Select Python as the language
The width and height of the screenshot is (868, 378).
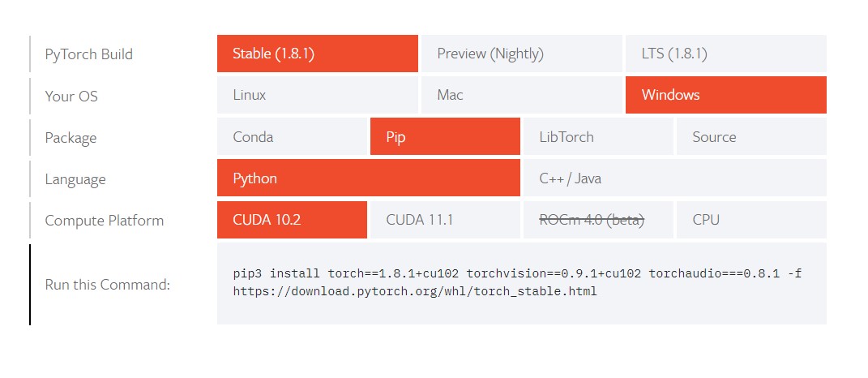pos(369,178)
